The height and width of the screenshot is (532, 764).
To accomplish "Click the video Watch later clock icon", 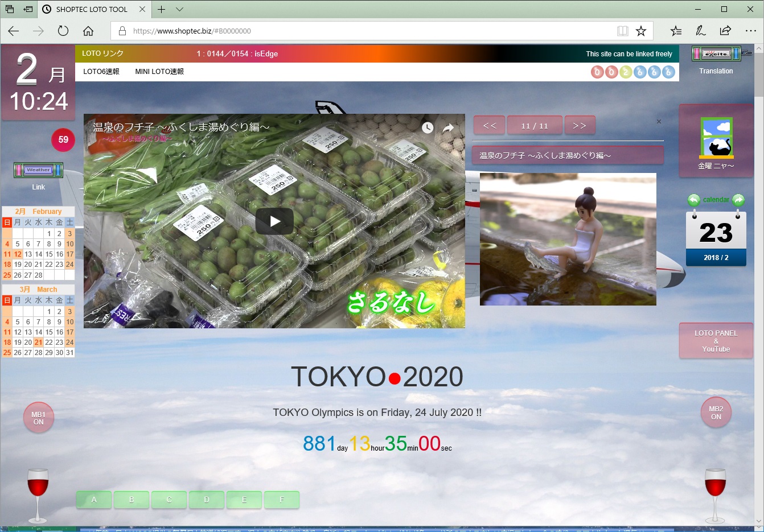I will (428, 128).
